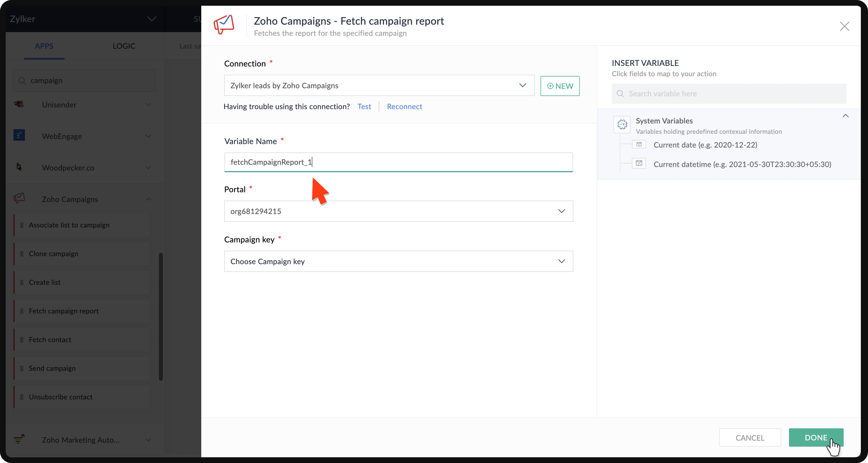Click search magnifier icon in variable search
This screenshot has width=868, height=463.
click(x=620, y=93)
